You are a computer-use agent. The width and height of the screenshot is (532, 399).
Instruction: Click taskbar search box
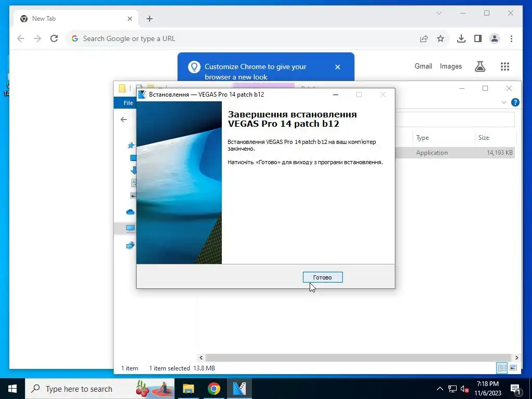100,389
